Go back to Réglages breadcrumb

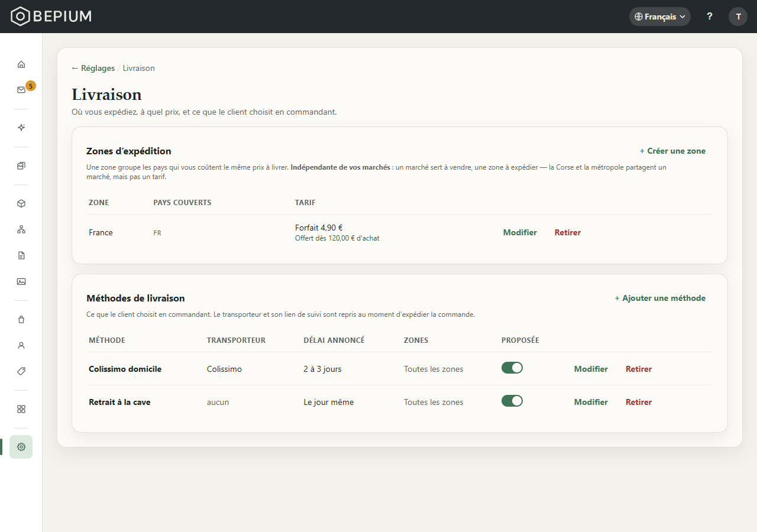coord(93,68)
